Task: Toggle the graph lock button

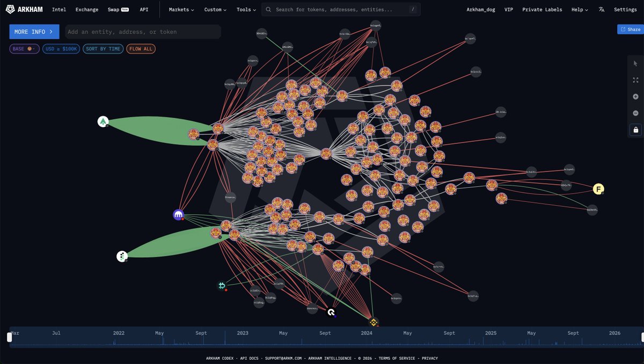Action: (635, 130)
